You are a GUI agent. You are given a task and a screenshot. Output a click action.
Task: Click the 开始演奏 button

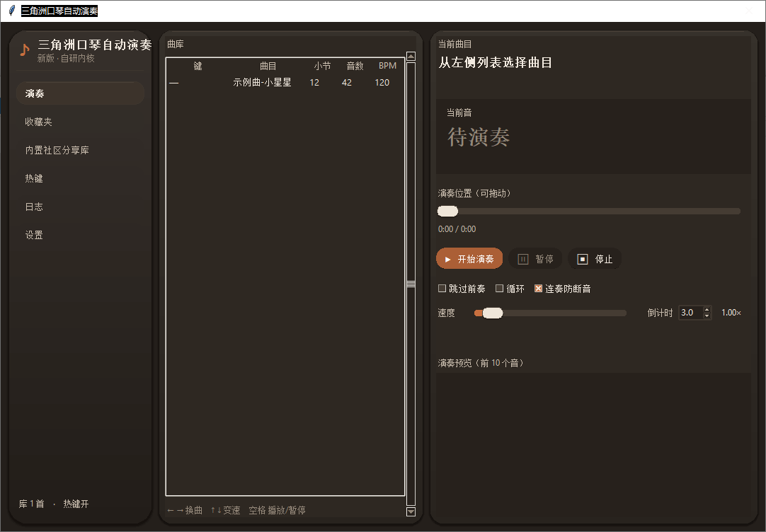click(x=469, y=259)
